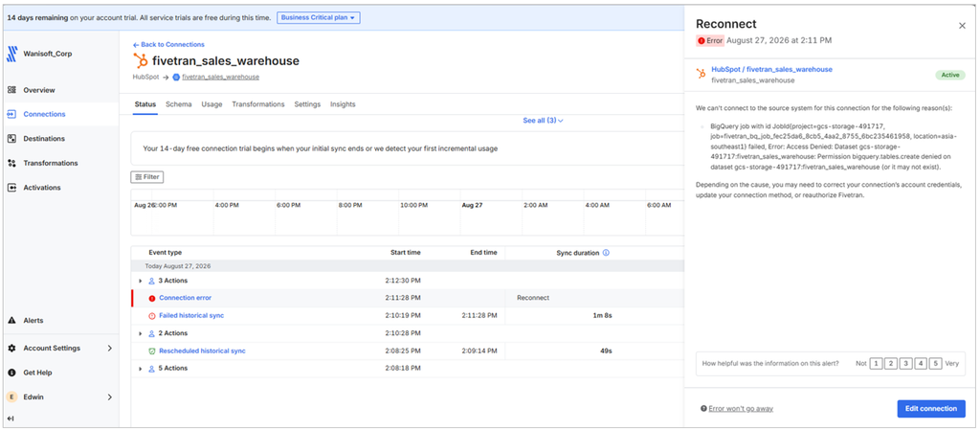Open the Transformations tab of the connection

click(258, 104)
